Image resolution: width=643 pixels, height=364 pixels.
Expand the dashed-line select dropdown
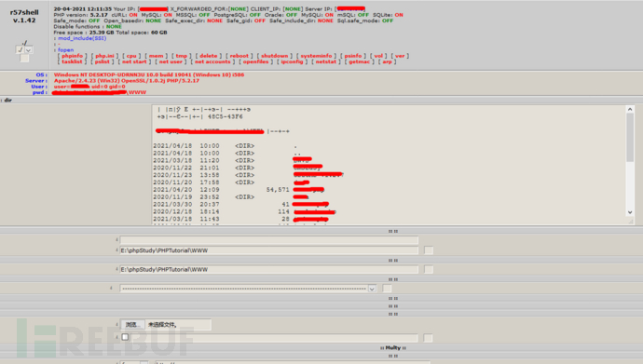point(372,289)
